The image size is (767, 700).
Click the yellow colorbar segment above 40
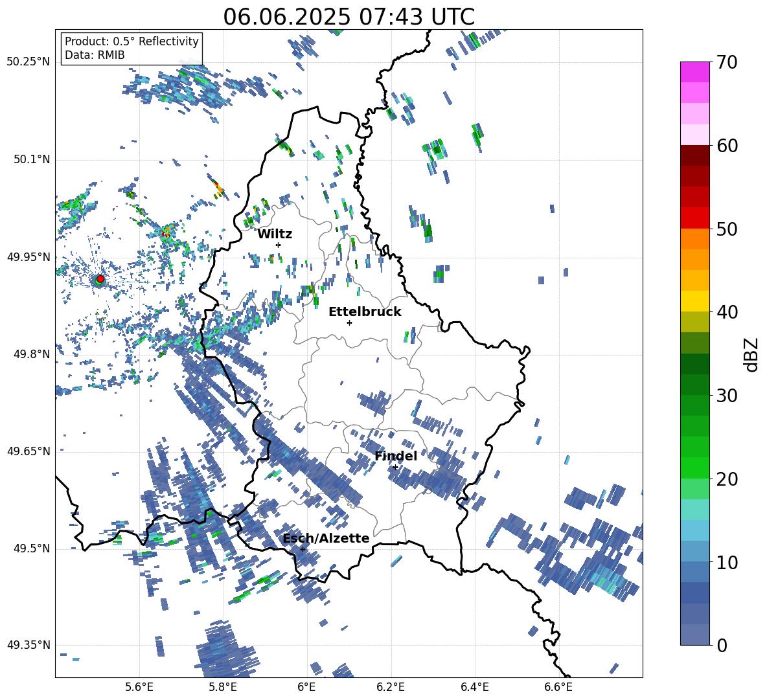pyautogui.click(x=694, y=301)
